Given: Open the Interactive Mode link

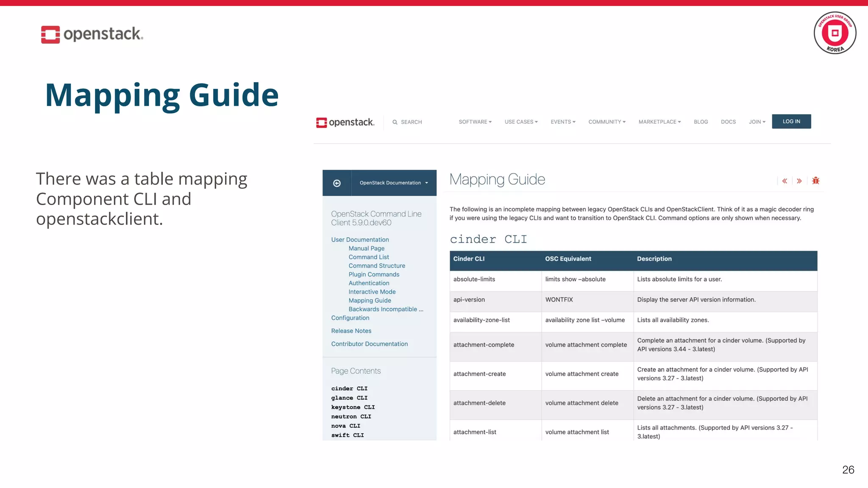Looking at the screenshot, I should (372, 292).
